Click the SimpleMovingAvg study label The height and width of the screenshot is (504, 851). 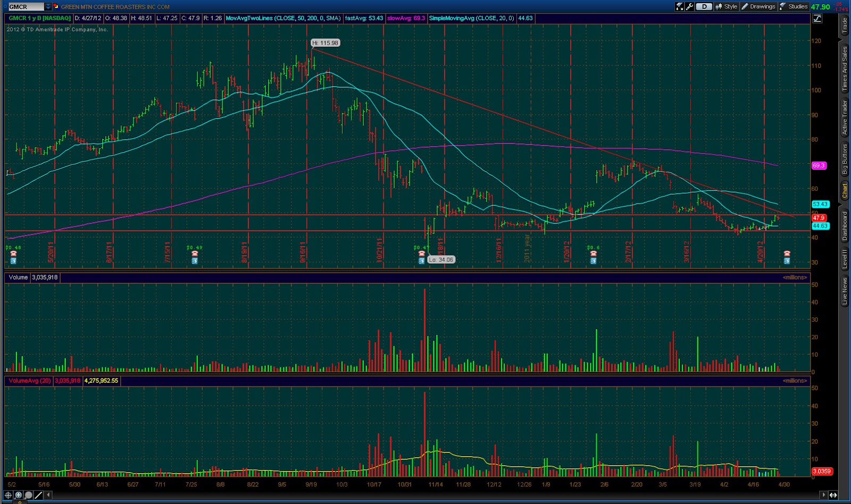[x=472, y=18]
